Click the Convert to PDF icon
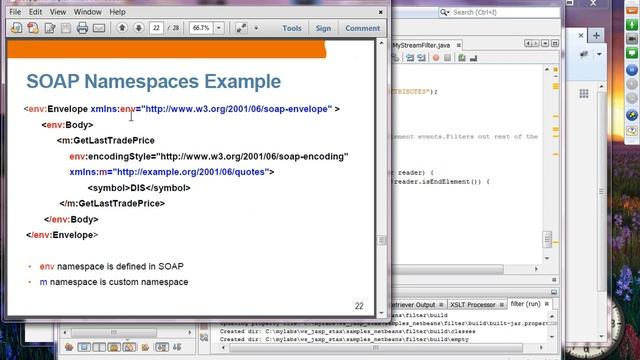Image resolution: width=640 pixels, height=360 pixels. coord(33,28)
